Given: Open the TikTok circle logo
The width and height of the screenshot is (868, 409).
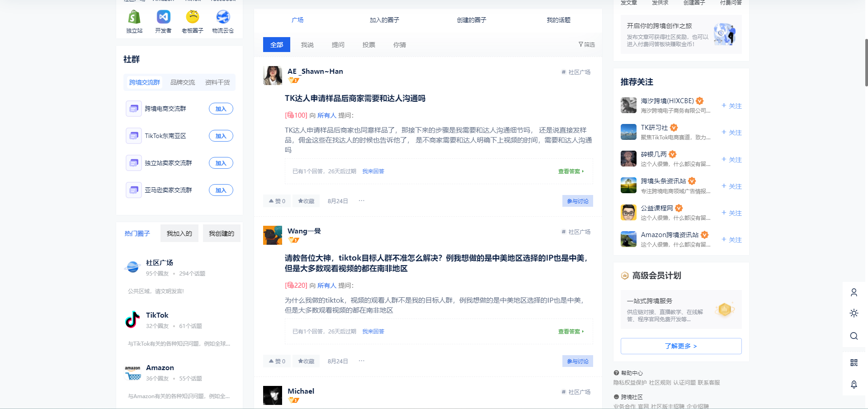Looking at the screenshot, I should tap(132, 319).
